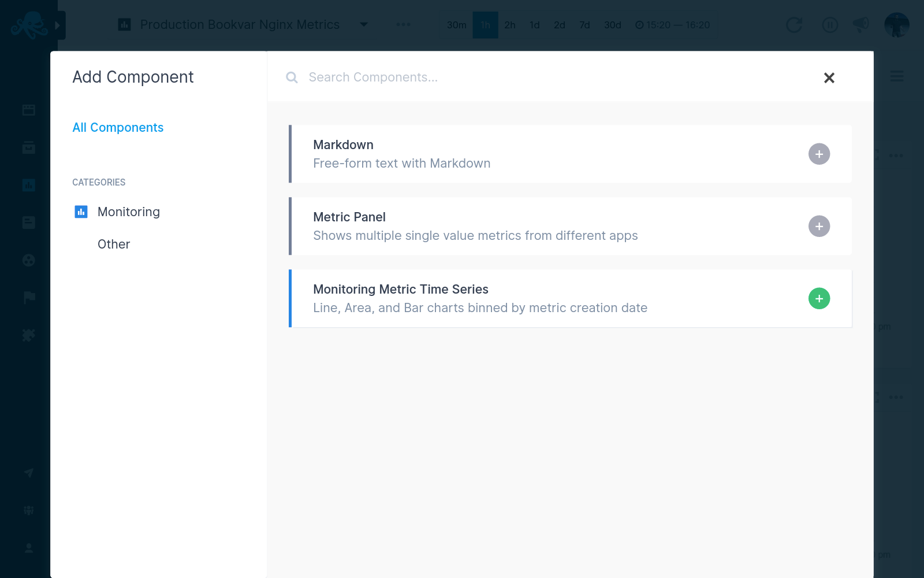The width and height of the screenshot is (924, 578).
Task: Add the Monitoring Metric Time Series component
Action: tap(819, 298)
